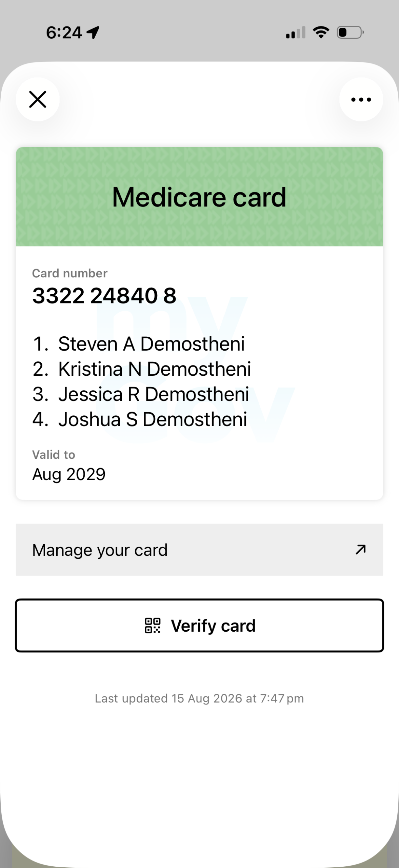Tap the QR code icon on Verify card
This screenshot has height=868, width=399.
[153, 626]
